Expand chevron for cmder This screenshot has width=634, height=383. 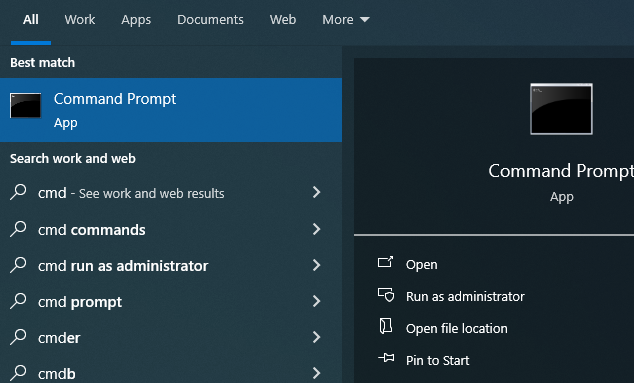317,337
